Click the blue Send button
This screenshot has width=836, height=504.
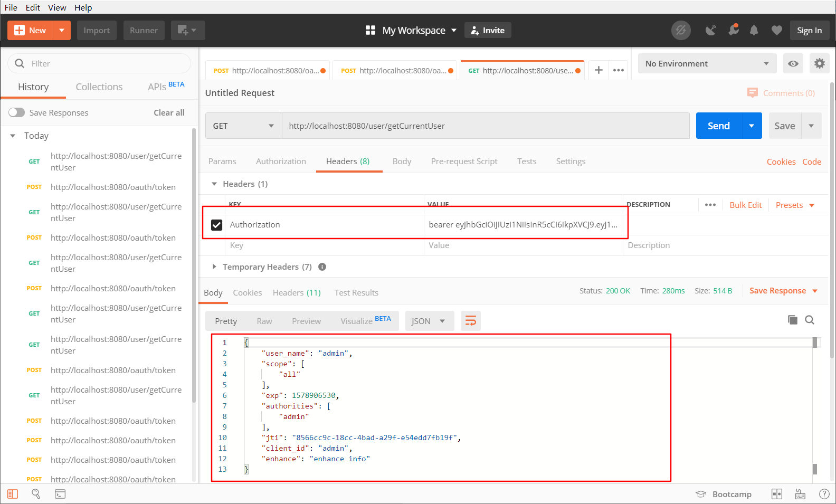pyautogui.click(x=718, y=126)
